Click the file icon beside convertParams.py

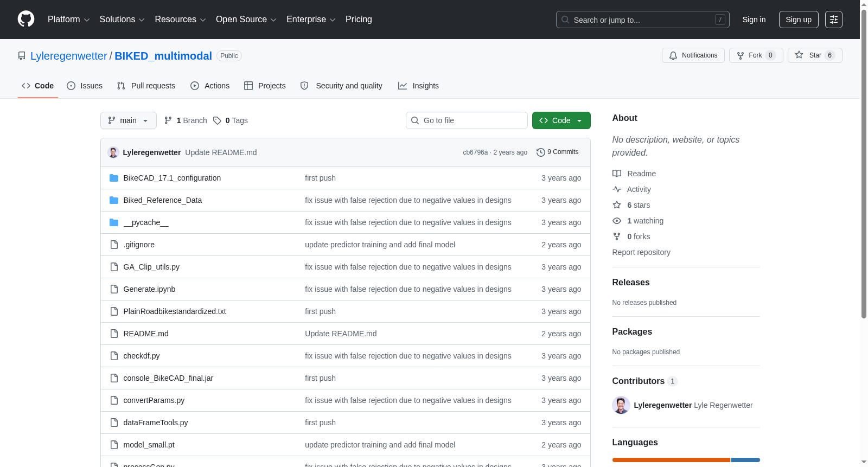point(114,400)
